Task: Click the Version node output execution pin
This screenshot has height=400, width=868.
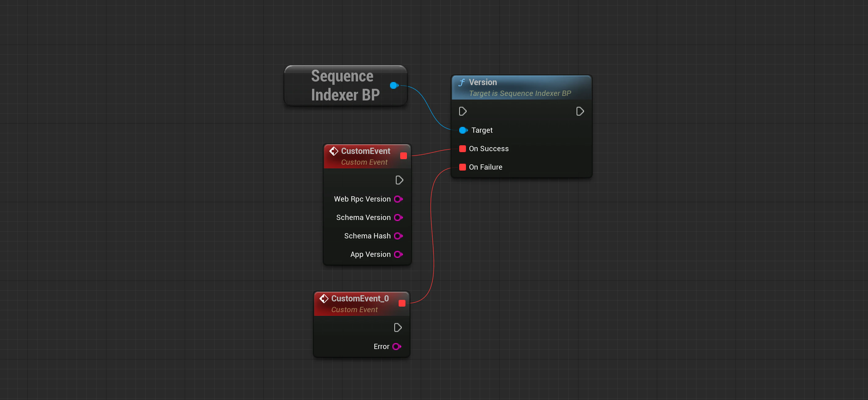Action: (580, 112)
